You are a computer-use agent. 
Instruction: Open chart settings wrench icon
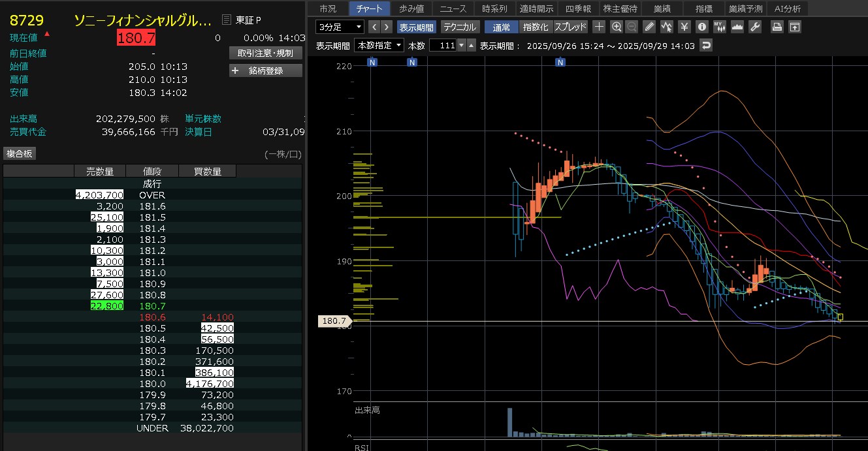pos(755,27)
